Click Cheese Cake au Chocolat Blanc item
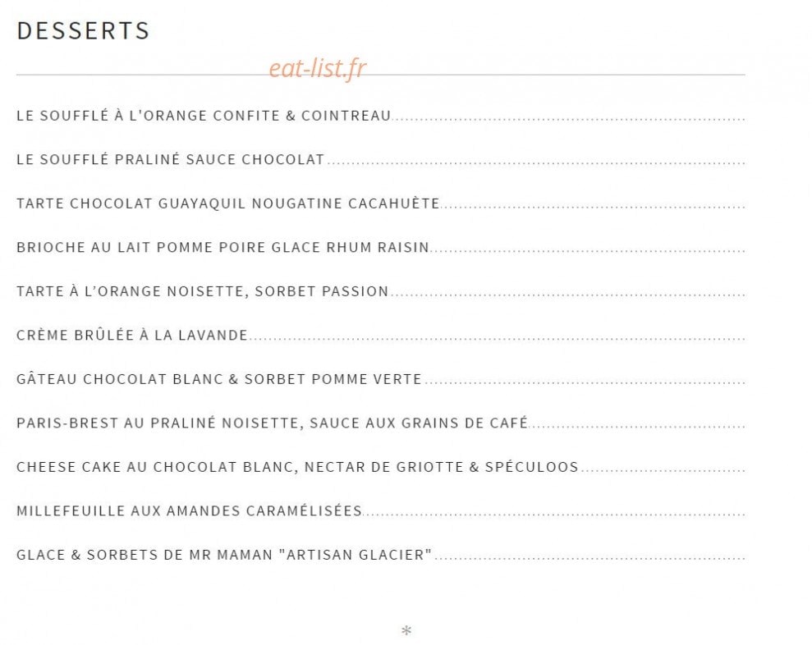Screen dimensions: 812x645 (297, 467)
